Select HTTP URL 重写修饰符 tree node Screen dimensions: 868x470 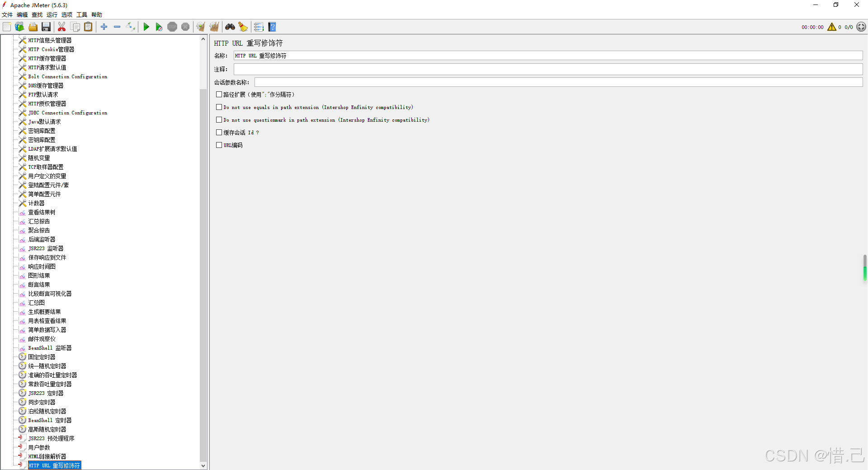pos(54,465)
